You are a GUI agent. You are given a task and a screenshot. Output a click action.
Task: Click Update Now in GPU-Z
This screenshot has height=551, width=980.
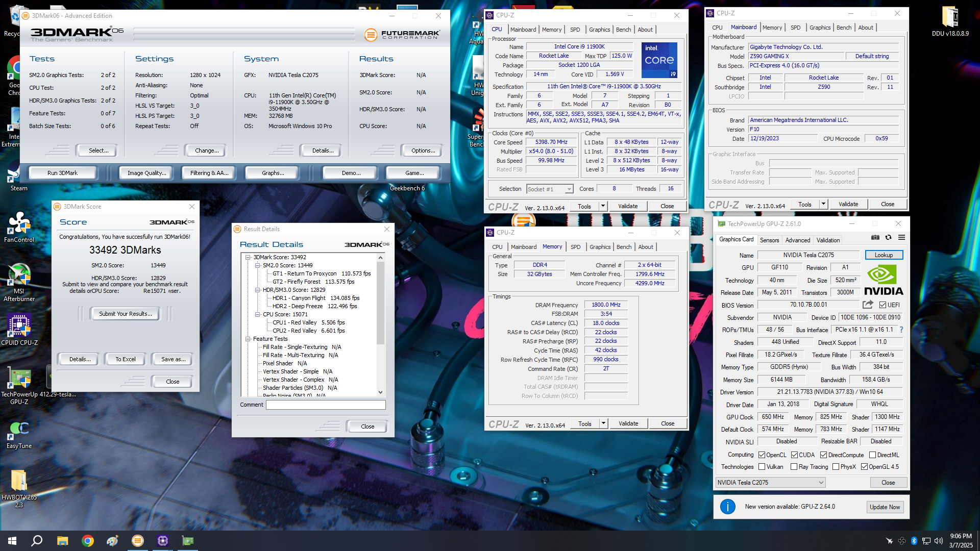click(x=885, y=507)
